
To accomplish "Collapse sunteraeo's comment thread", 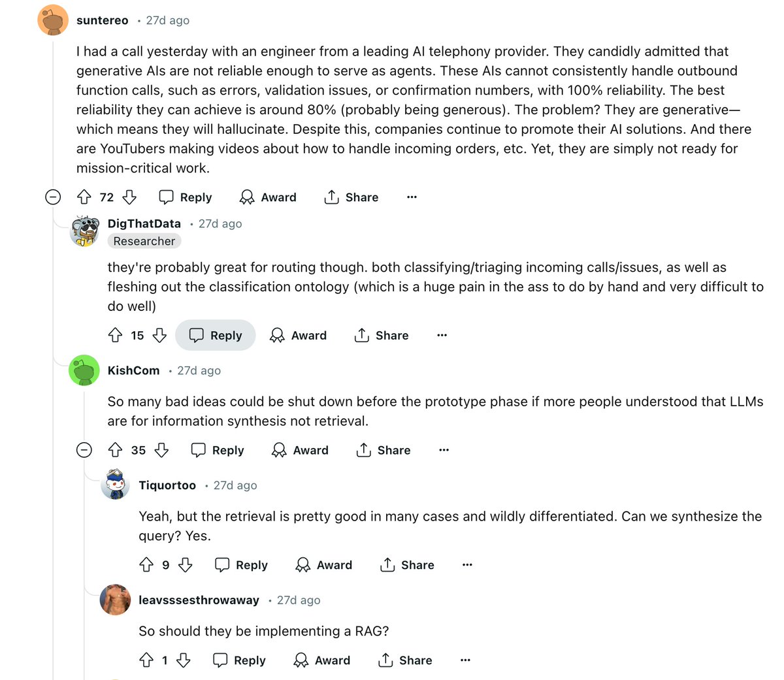I will [53, 197].
